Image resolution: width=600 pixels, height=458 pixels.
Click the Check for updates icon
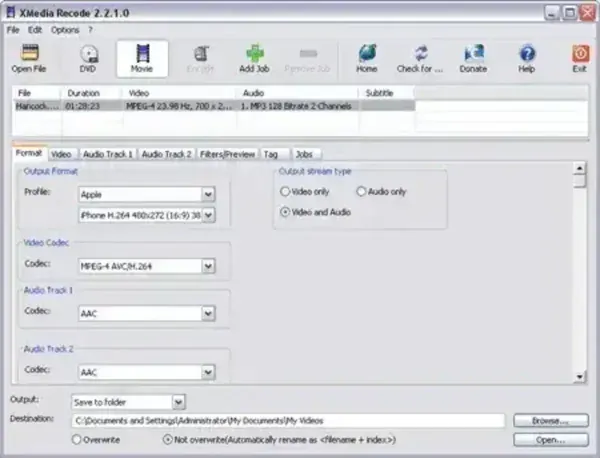[421, 54]
